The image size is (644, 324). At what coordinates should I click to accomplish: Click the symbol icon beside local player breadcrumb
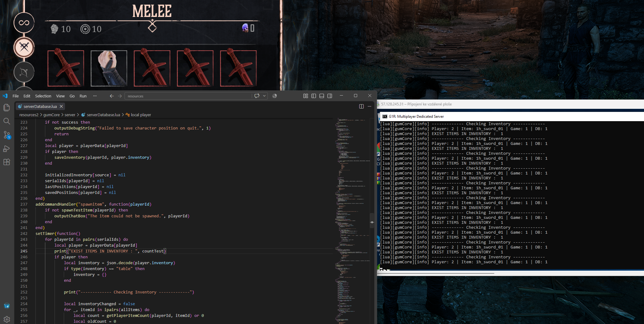coord(128,115)
